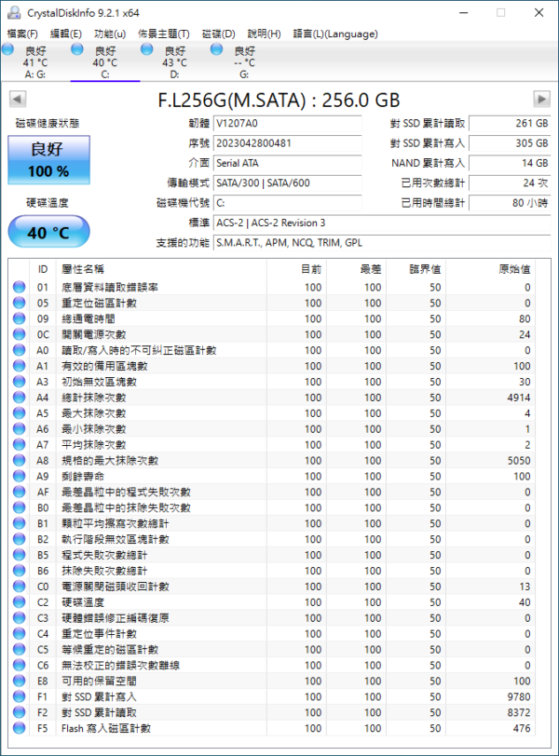
Task: Click the blue status icon for attribute C2 硬碟溫度
Action: click(20, 602)
